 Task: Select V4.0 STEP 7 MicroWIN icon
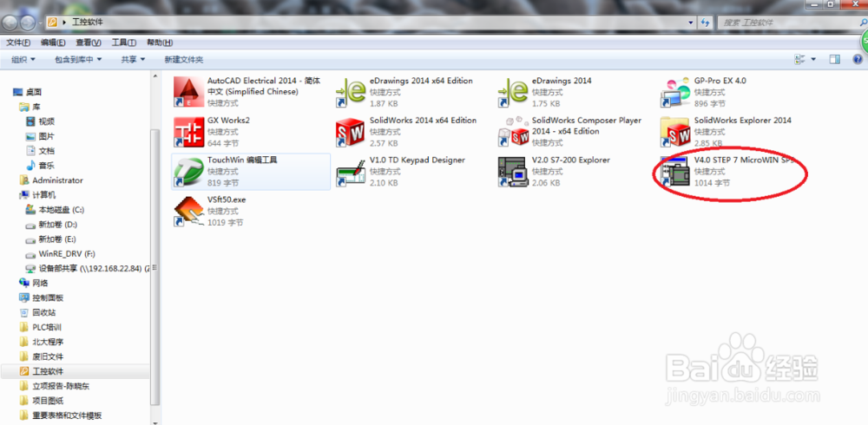[x=674, y=172]
